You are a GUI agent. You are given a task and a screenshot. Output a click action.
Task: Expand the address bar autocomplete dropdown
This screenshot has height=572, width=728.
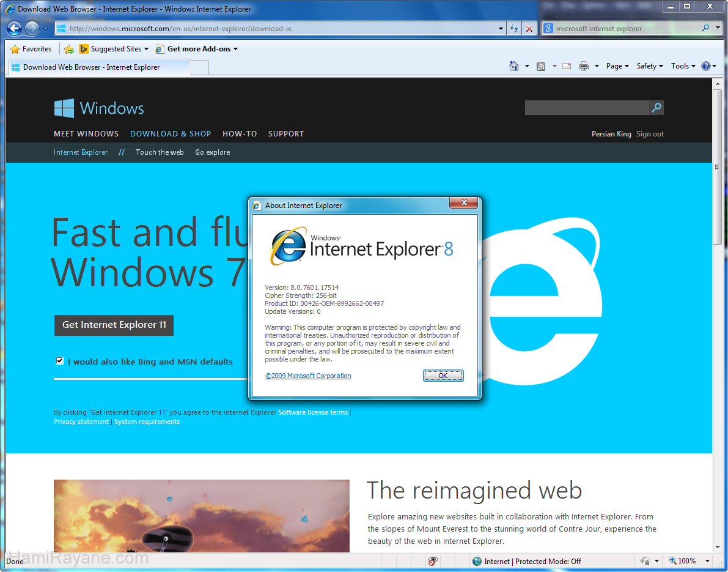501,28
